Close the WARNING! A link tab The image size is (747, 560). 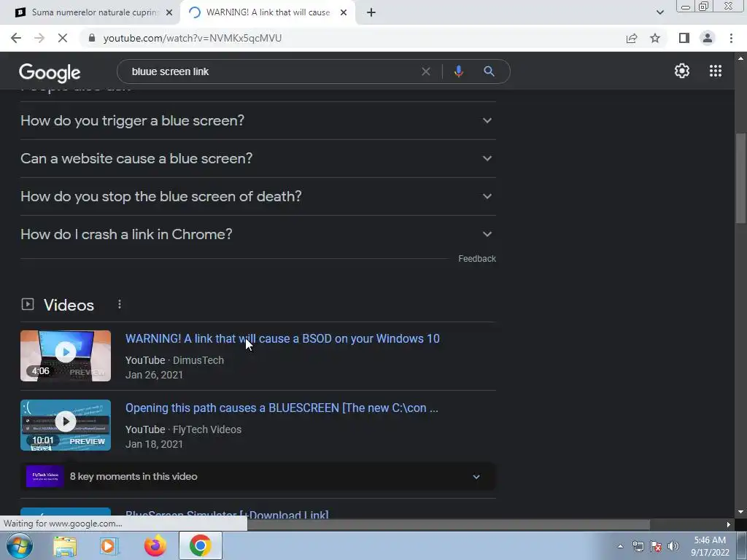tap(344, 12)
